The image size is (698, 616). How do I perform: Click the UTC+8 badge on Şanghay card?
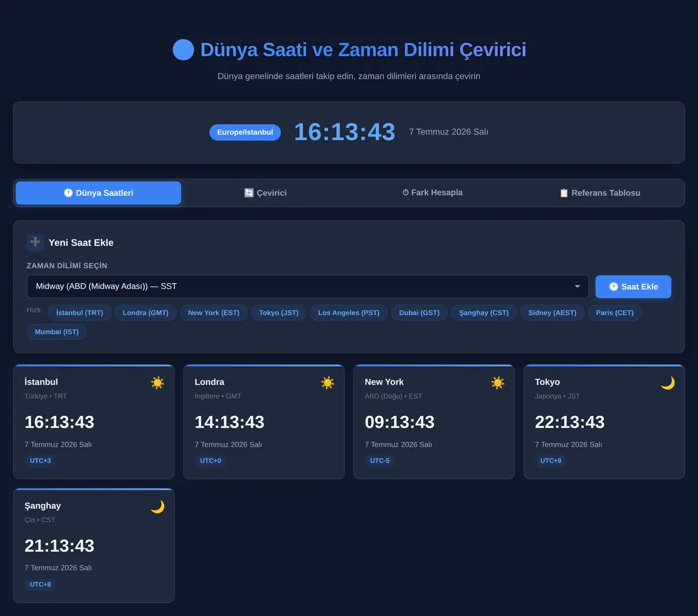(41, 585)
